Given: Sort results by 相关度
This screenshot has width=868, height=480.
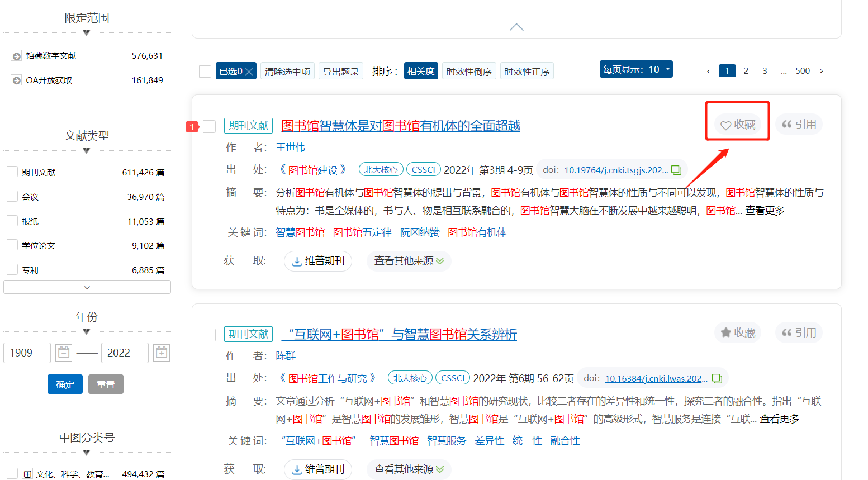Looking at the screenshot, I should coord(420,72).
